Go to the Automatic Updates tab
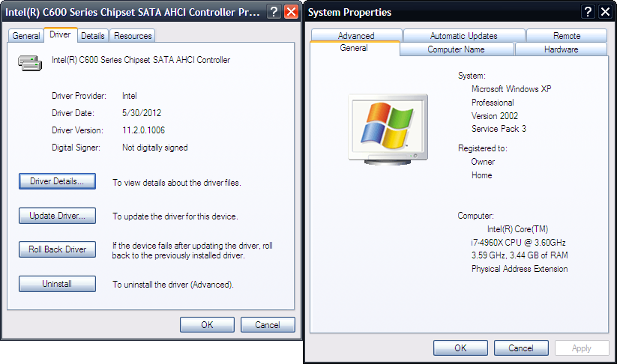The height and width of the screenshot is (364, 617). pyautogui.click(x=464, y=36)
